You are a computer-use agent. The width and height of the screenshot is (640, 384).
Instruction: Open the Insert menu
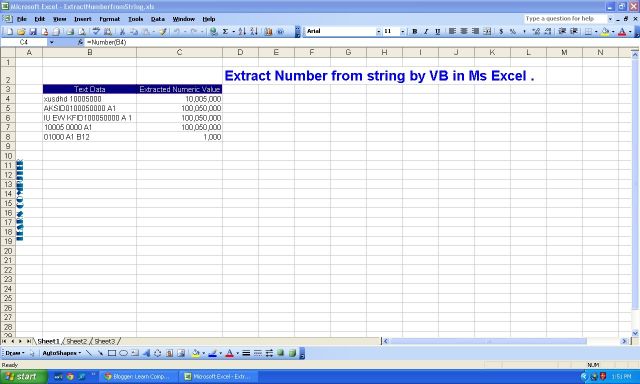click(x=83, y=19)
